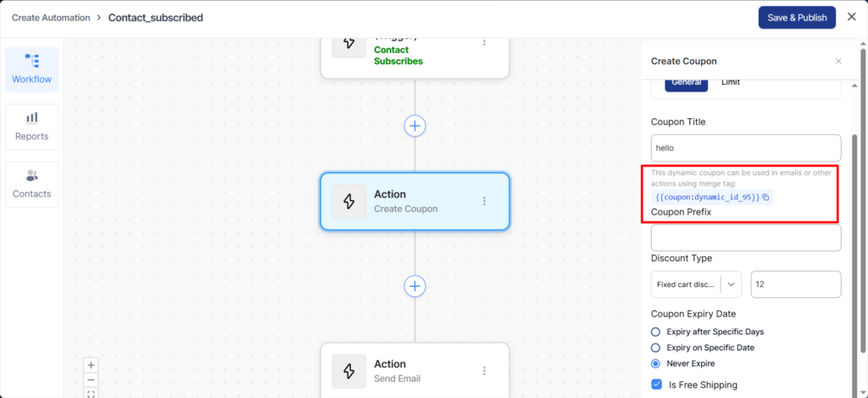Viewport: 868px width, 398px height.
Task: Open the Workflow sidebar section
Action: (x=31, y=70)
